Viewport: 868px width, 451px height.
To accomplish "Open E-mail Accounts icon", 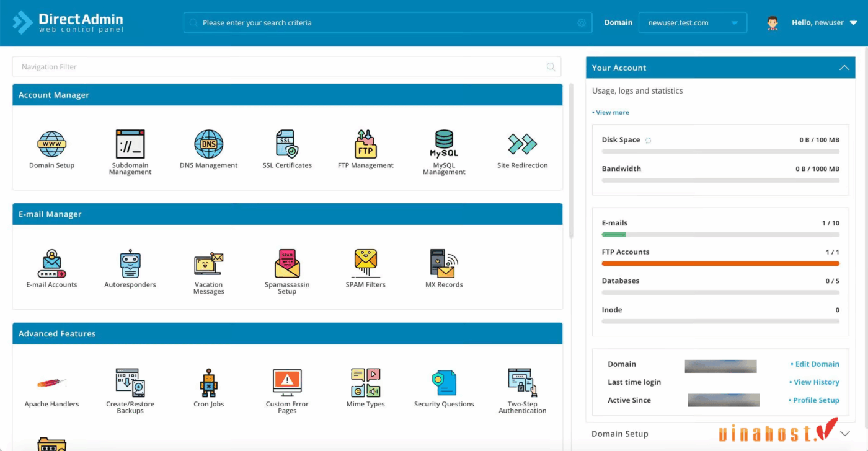I will click(51, 263).
